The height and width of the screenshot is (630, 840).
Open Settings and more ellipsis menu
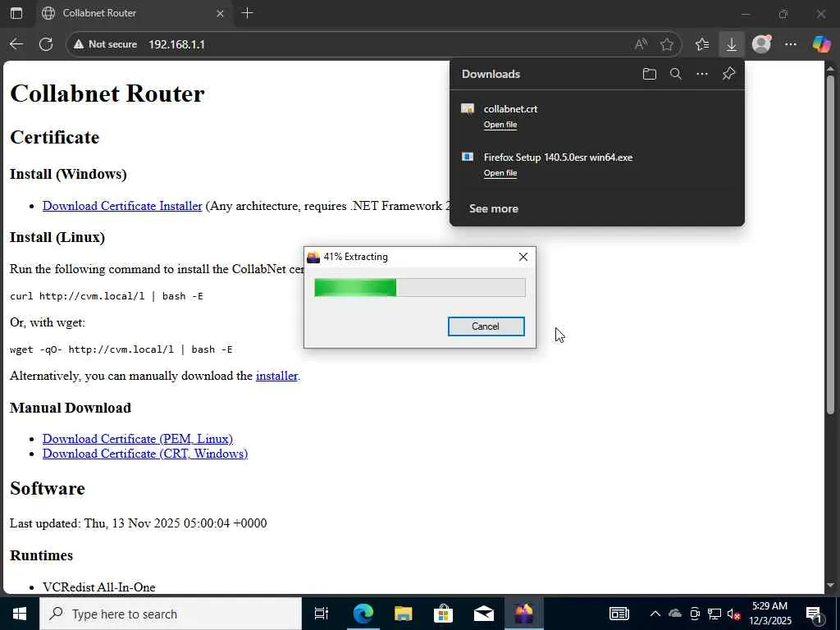coord(791,44)
